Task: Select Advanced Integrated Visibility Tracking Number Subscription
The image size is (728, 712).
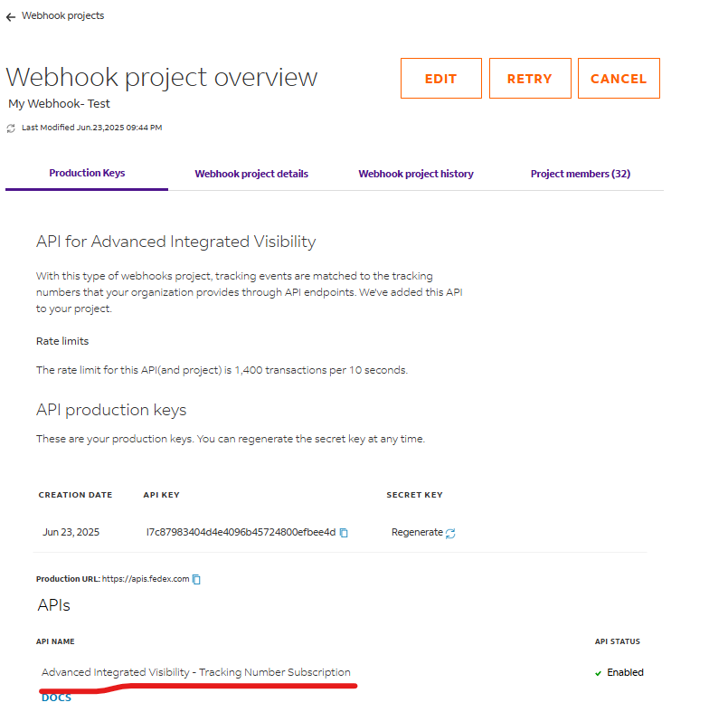Action: (x=196, y=672)
